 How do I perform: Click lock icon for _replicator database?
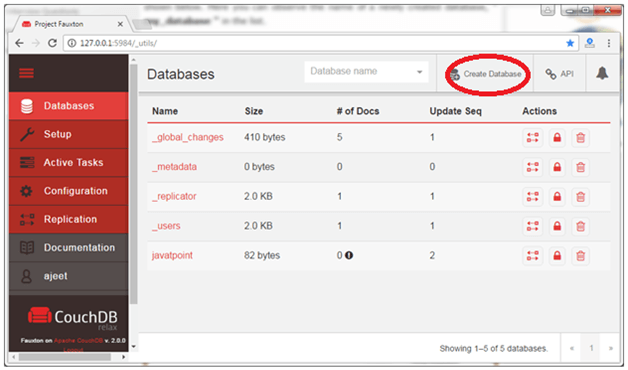point(557,197)
